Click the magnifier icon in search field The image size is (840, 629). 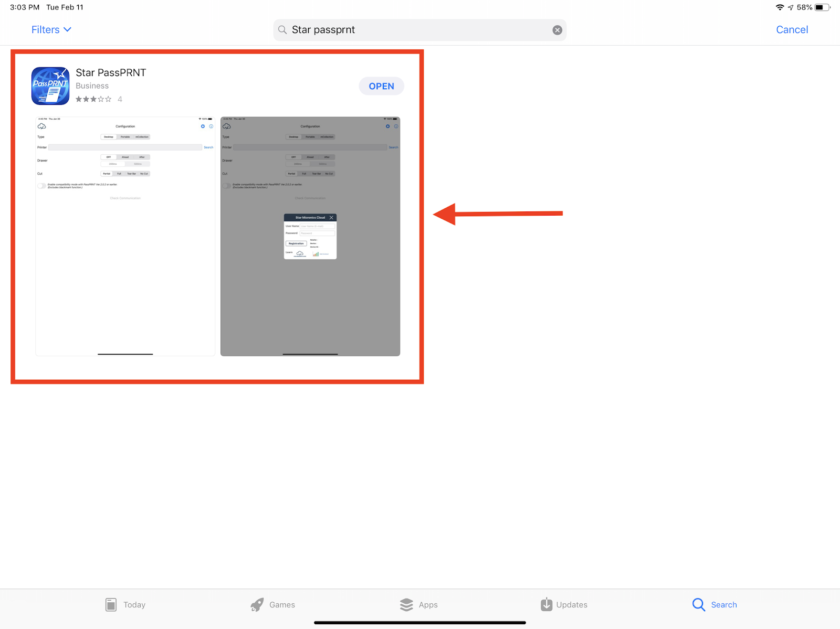282,30
